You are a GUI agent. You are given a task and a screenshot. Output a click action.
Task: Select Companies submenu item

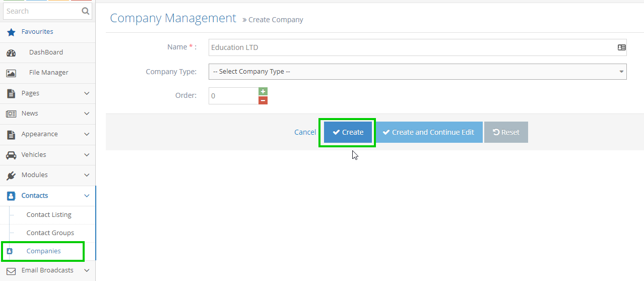[x=44, y=251]
